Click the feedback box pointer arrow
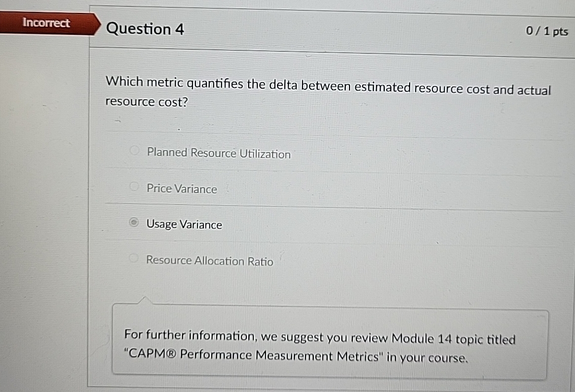 [x=145, y=300]
